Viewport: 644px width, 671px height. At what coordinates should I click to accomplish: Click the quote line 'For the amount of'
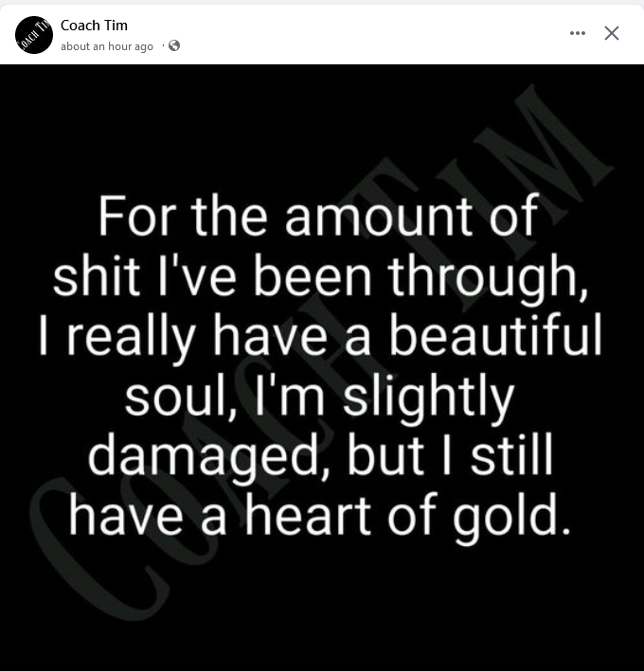[318, 217]
